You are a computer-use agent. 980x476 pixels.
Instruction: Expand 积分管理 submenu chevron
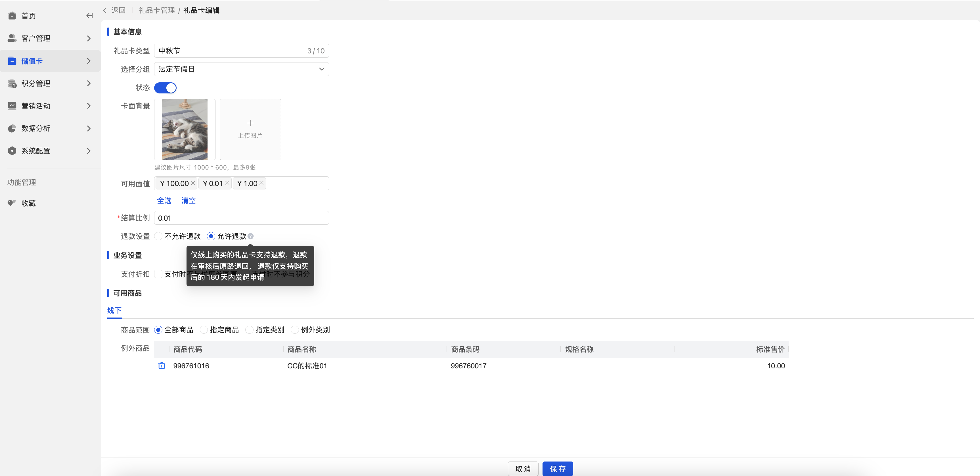point(89,83)
